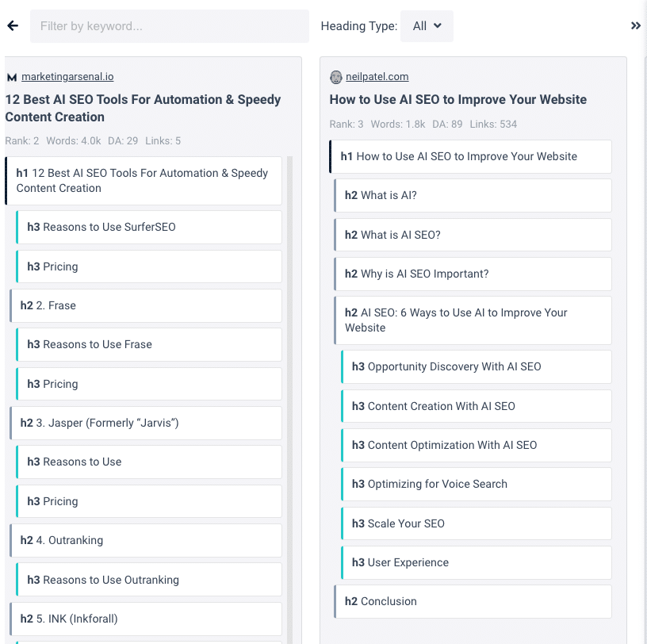Open the neilpatel.com link
647x644 pixels.
click(x=377, y=77)
